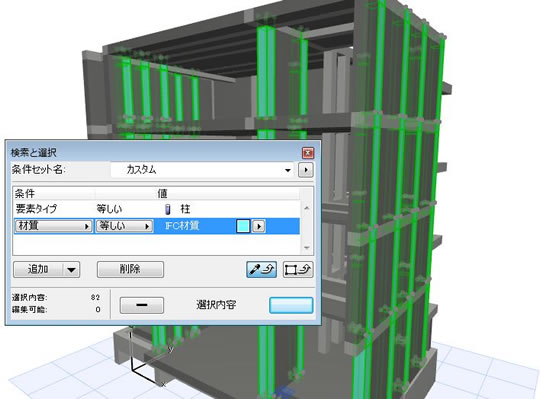Click the cyan IFC材質 color swatch
Image resolution: width=540 pixels, height=399 pixels.
[243, 226]
